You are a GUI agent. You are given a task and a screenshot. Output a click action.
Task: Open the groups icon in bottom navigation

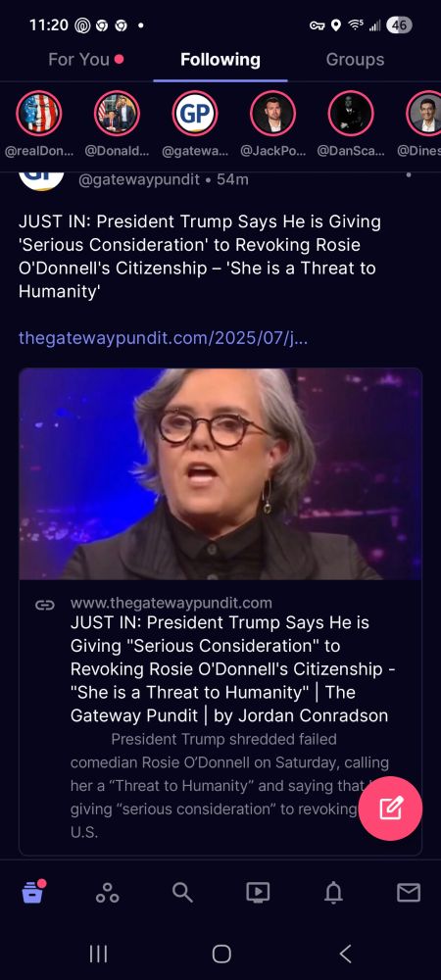click(108, 893)
